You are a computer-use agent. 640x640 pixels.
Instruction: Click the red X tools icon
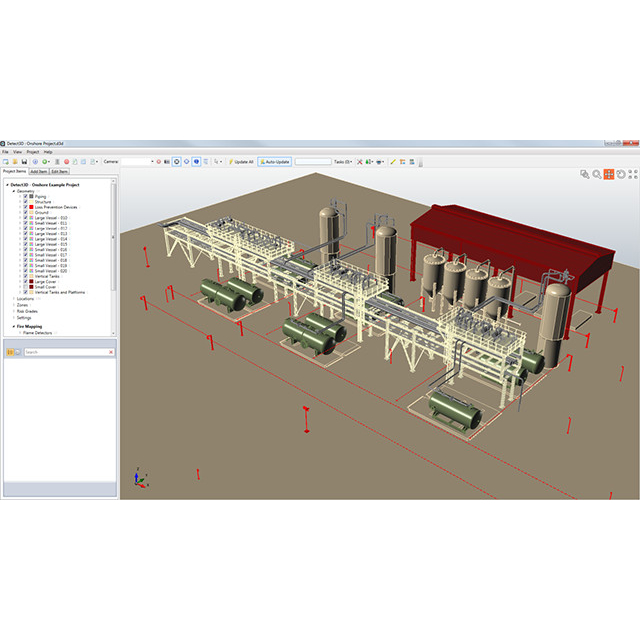pos(360,162)
